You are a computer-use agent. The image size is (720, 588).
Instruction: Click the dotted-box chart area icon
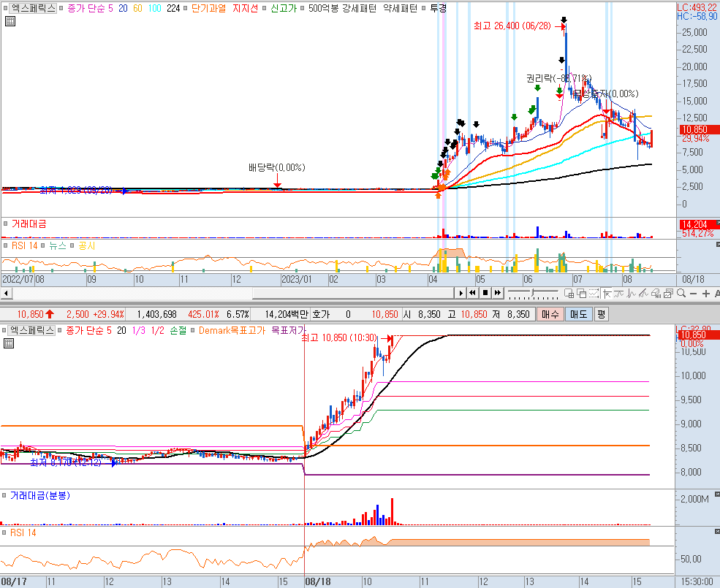[x=594, y=294]
